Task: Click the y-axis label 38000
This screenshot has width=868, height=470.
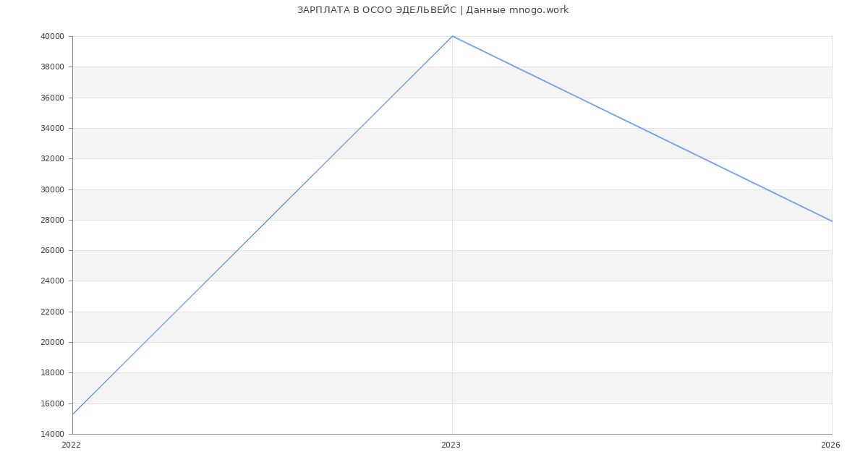Action: [54, 67]
